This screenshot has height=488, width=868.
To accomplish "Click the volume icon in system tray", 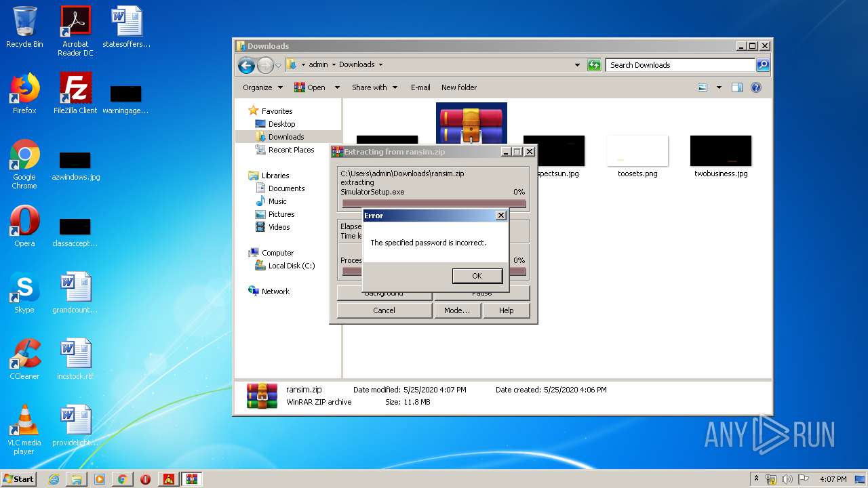I will click(x=787, y=479).
